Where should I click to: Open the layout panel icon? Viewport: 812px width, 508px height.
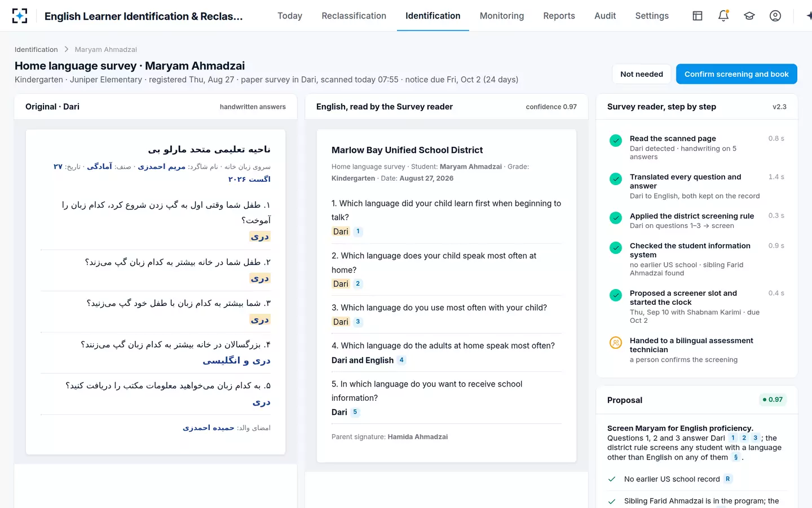pos(698,16)
